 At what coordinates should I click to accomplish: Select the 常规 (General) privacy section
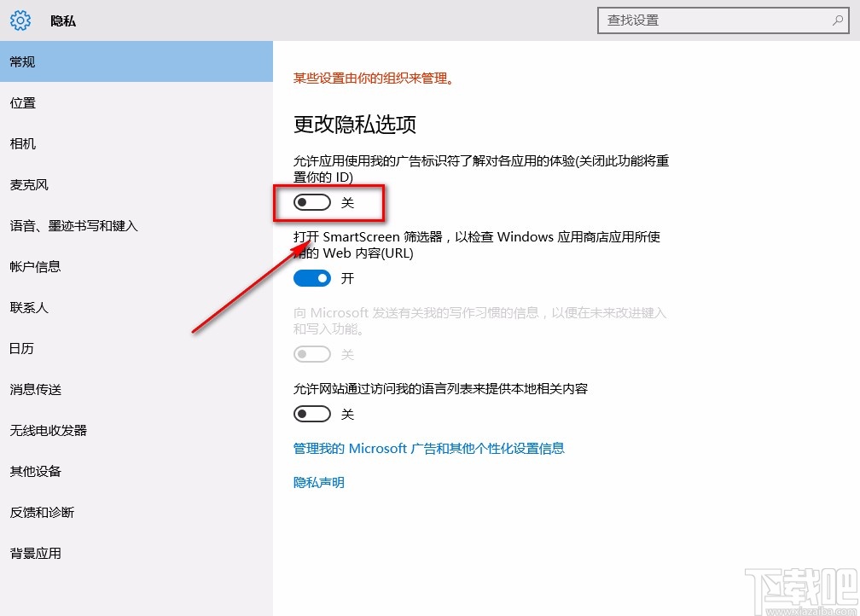(x=22, y=61)
